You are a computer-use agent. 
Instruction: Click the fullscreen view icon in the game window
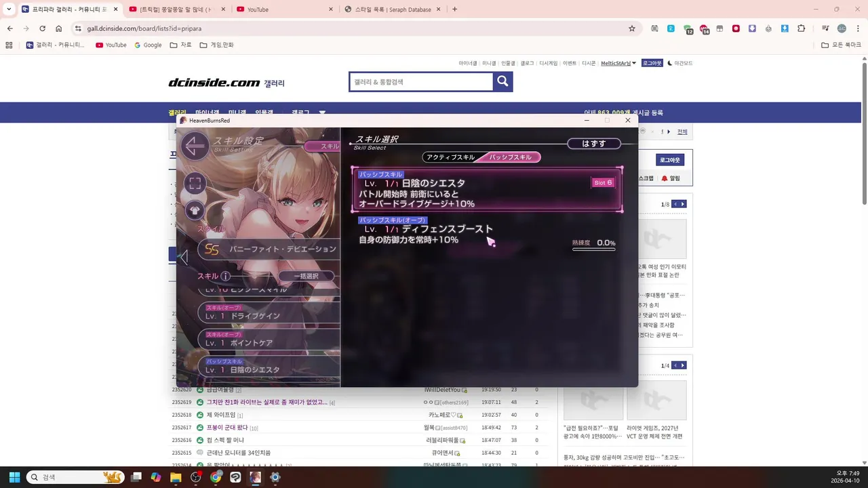[195, 183]
